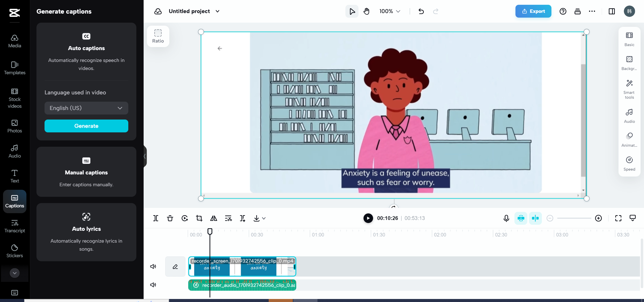
Task: Mute the video track
Action: point(153,267)
